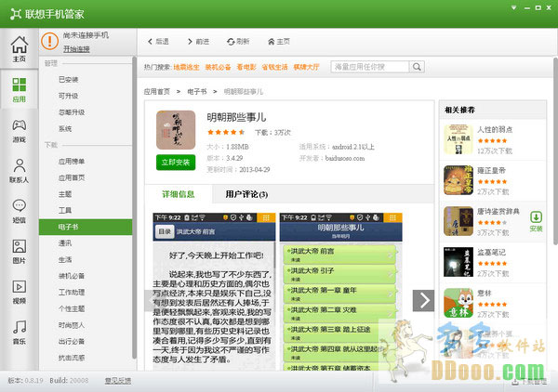Click the sidebar category list scrollbar

[134, 207]
